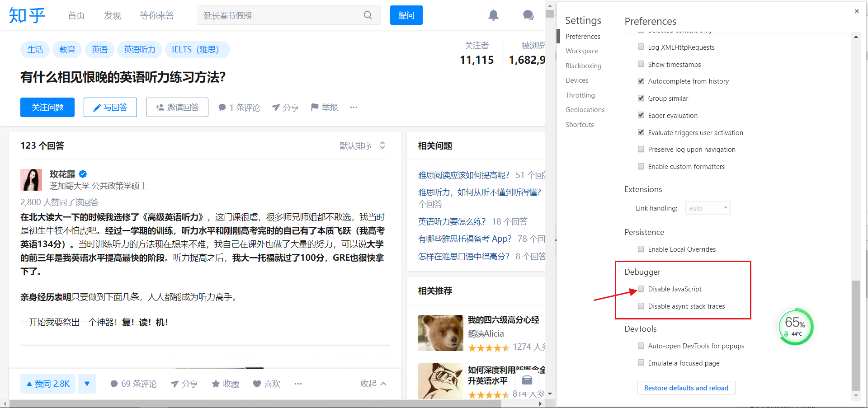Click the 65% circular performance gauge

tap(795, 326)
